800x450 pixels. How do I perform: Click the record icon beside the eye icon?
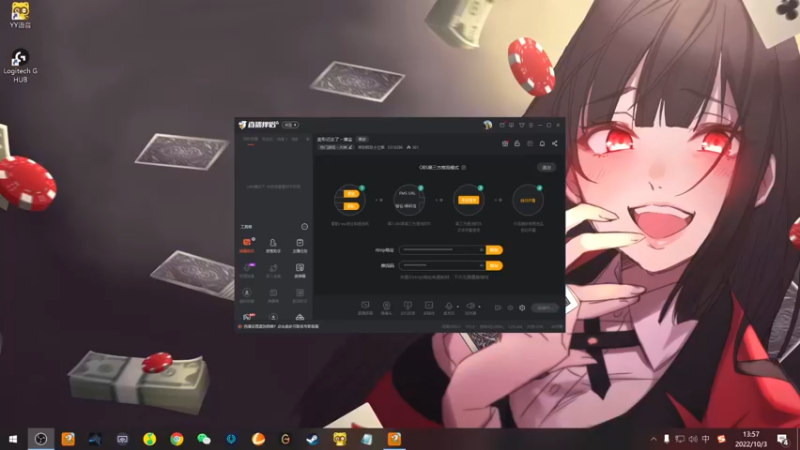tap(498, 308)
